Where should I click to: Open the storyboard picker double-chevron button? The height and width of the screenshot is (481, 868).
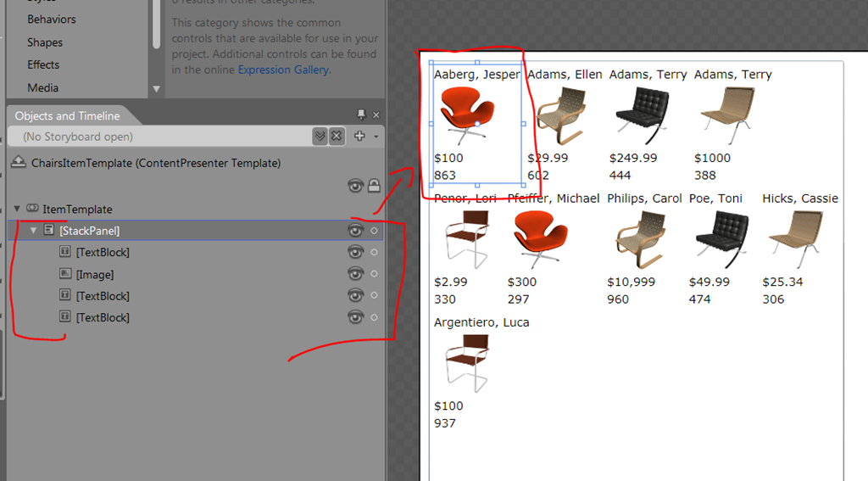pos(320,137)
